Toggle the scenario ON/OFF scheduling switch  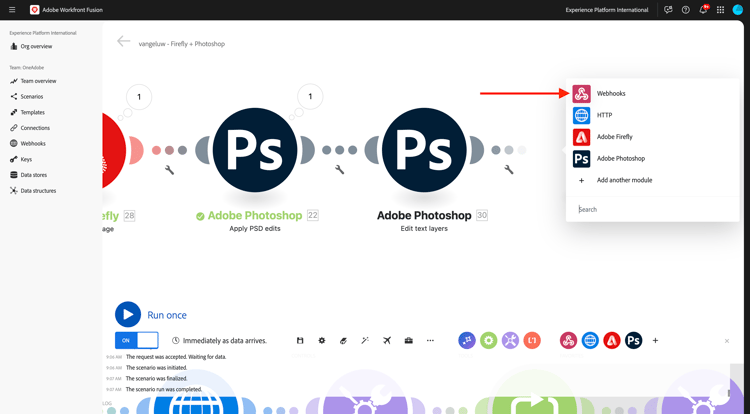click(137, 340)
